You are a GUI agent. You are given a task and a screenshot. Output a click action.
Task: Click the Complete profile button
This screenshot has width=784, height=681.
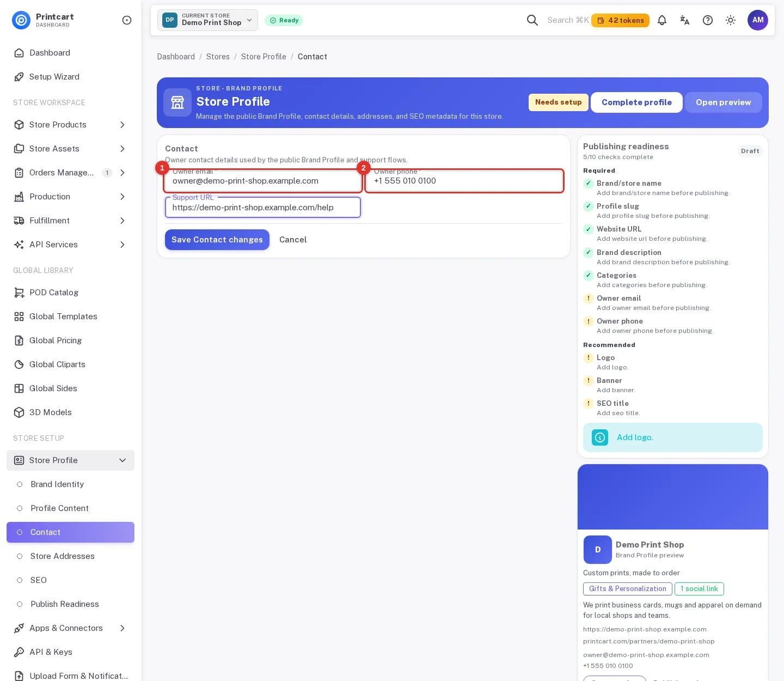pos(636,102)
